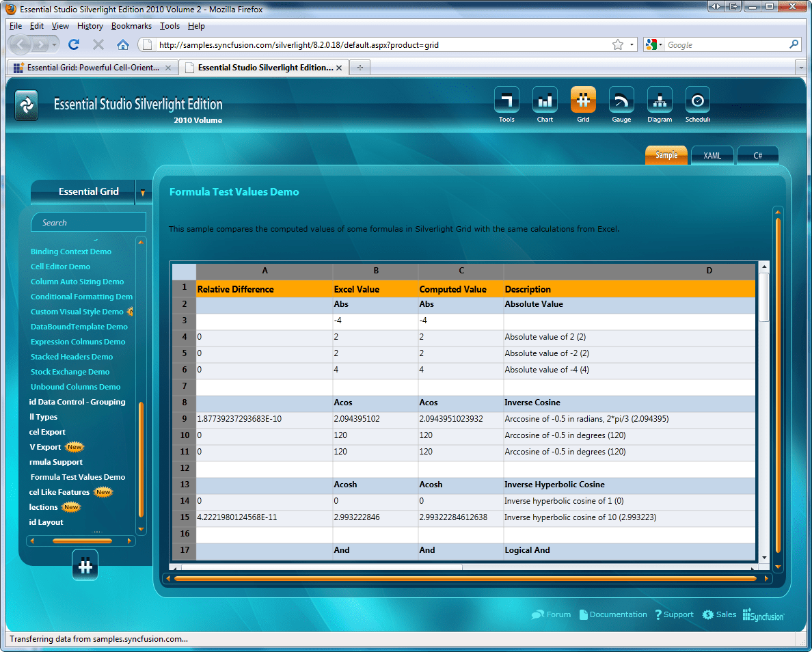The image size is (812, 652).
Task: Switch to the C# tab
Action: pyautogui.click(x=757, y=155)
